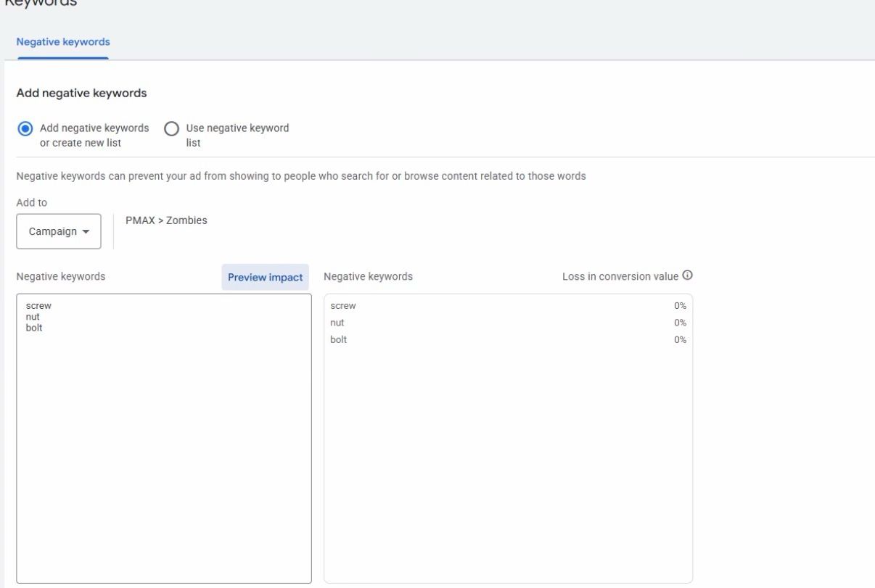Select the bolt row in preview results
This screenshot has width=875, height=588.
pos(508,340)
